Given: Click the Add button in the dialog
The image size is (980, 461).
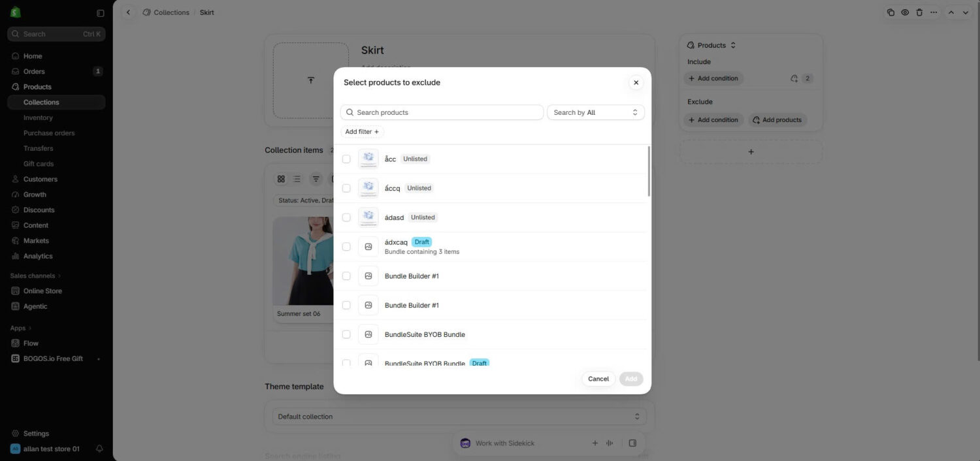Looking at the screenshot, I should coord(631,379).
